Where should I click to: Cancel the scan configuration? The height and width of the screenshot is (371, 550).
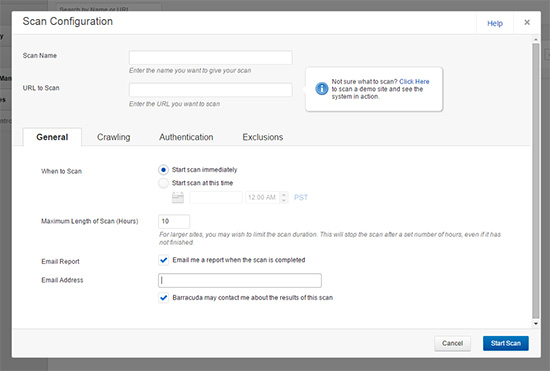click(x=452, y=343)
